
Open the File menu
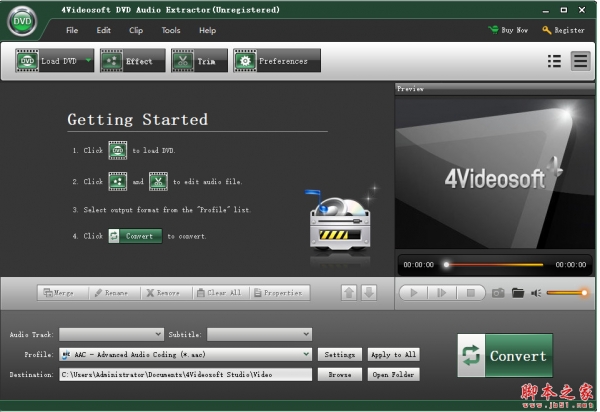point(72,30)
